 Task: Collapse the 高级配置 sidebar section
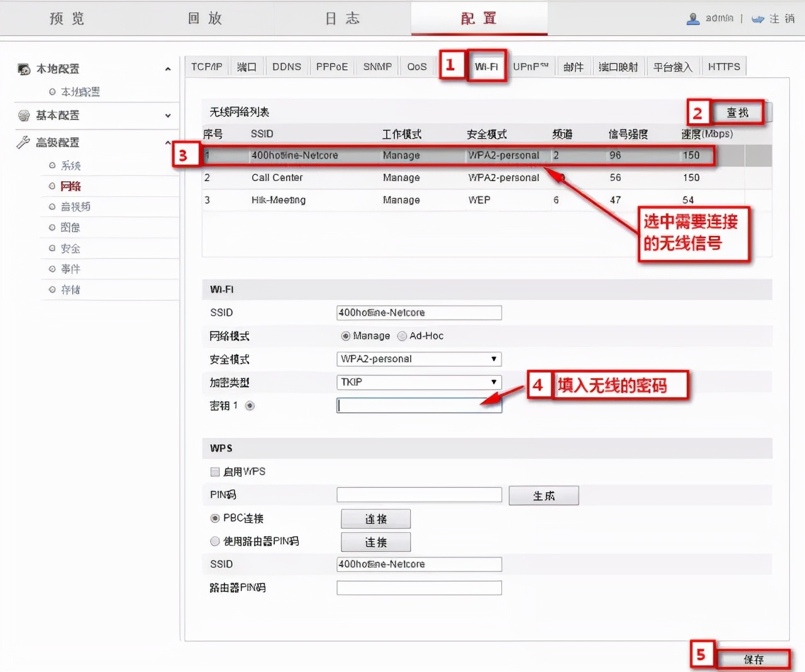tap(167, 142)
